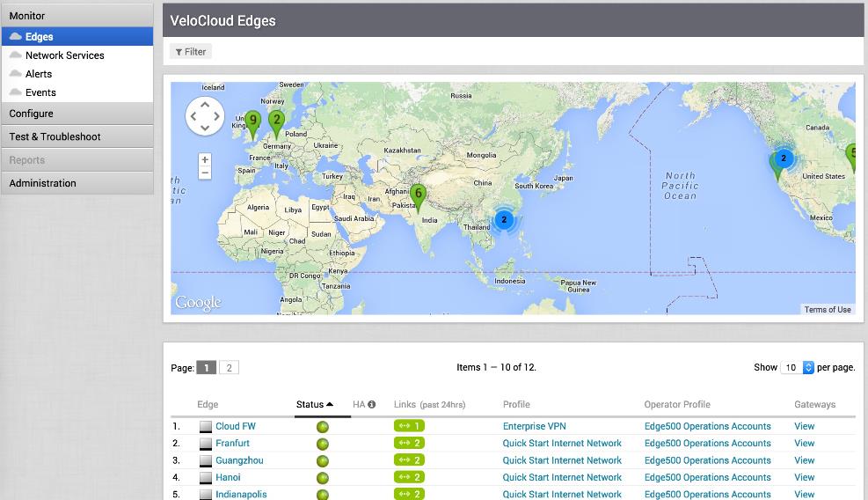Open the Franfurt edge
The width and height of the screenshot is (868, 500).
coord(232,443)
